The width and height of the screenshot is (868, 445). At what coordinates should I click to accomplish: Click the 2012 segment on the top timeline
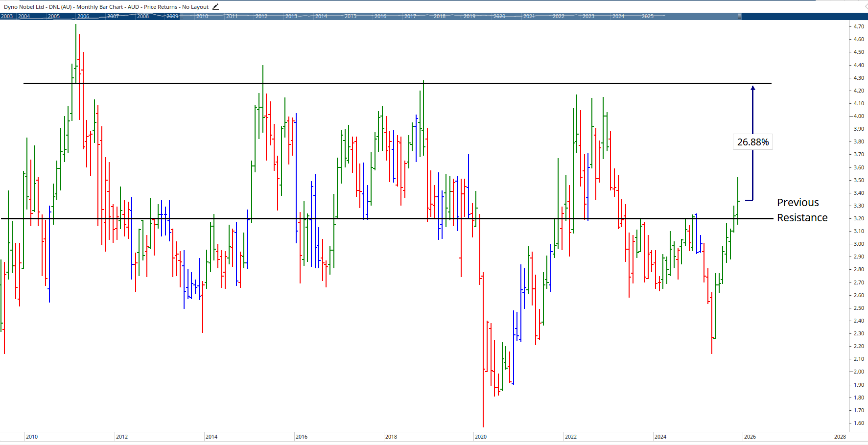point(262,16)
